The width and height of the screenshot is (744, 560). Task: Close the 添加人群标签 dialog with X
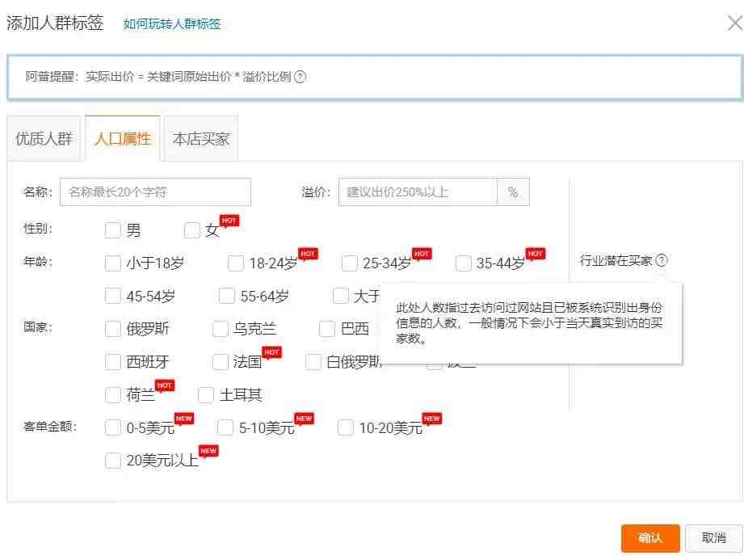(734, 23)
